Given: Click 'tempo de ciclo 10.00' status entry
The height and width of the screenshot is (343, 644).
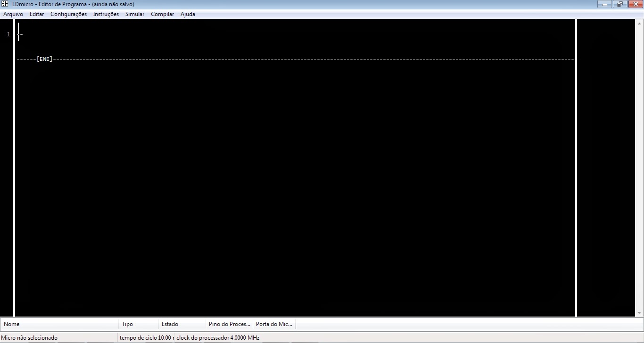Looking at the screenshot, I should pyautogui.click(x=146, y=338).
